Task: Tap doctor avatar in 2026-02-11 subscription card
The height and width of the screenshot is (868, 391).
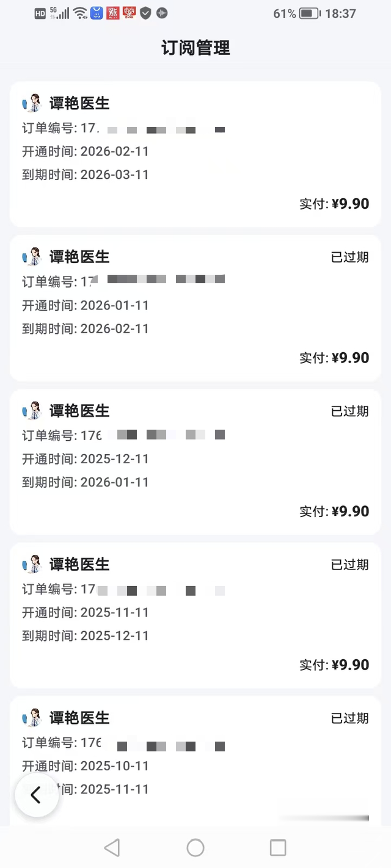Action: coord(32,103)
